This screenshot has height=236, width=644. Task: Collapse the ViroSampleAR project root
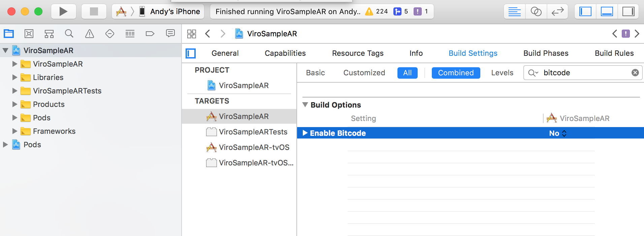[5, 50]
